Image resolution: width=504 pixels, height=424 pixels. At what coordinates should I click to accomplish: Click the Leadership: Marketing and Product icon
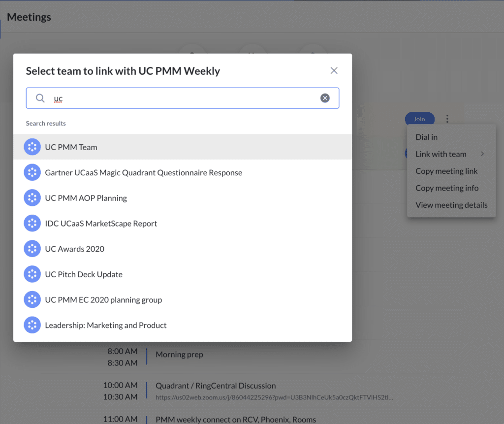coord(32,325)
